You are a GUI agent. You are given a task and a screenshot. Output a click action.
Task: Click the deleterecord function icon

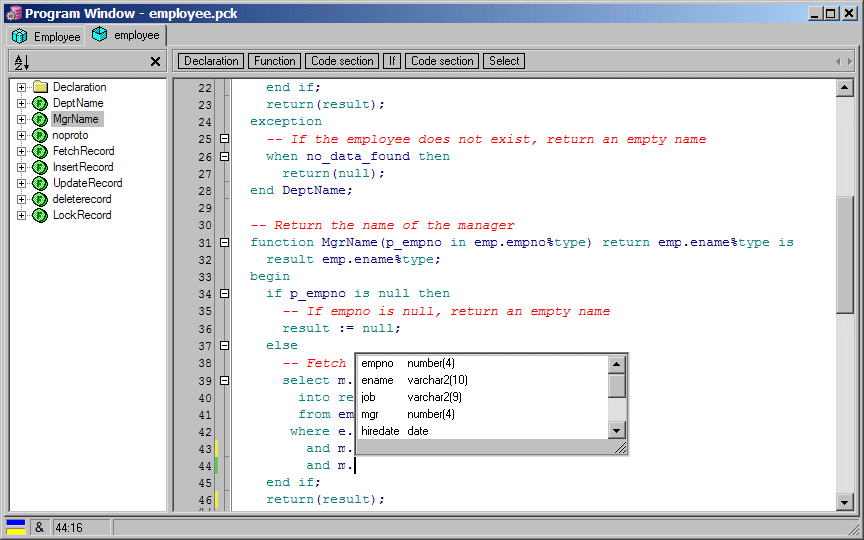pos(40,199)
